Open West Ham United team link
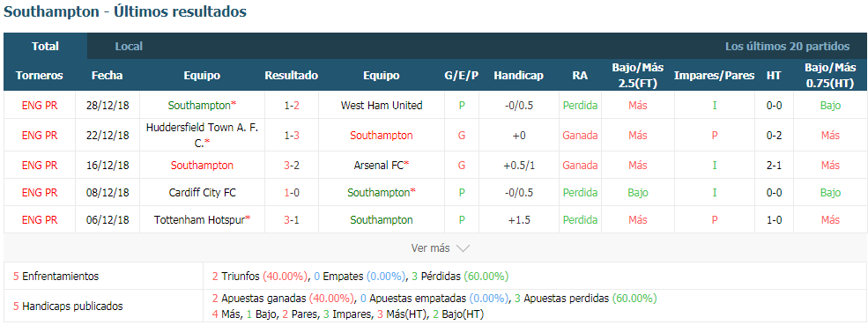This screenshot has height=325, width=868. (382, 105)
